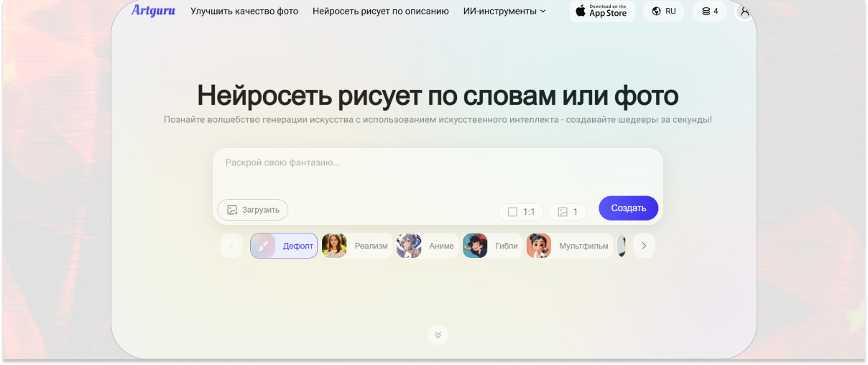Select the Мультфильм style
868x365 pixels.
570,246
